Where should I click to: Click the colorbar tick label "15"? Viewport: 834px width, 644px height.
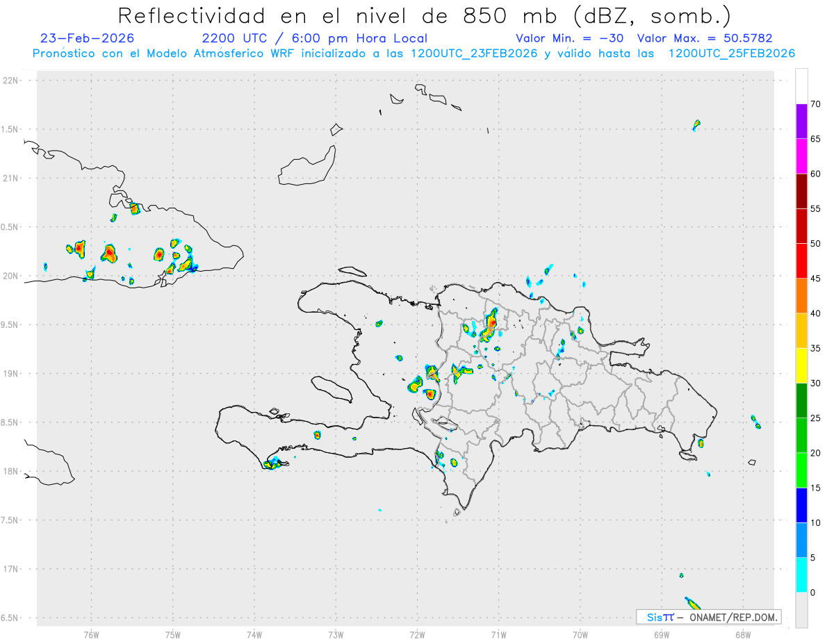coord(816,488)
